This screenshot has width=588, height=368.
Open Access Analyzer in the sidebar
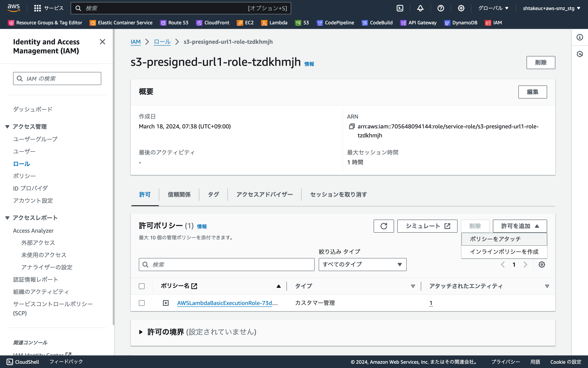coord(33,231)
